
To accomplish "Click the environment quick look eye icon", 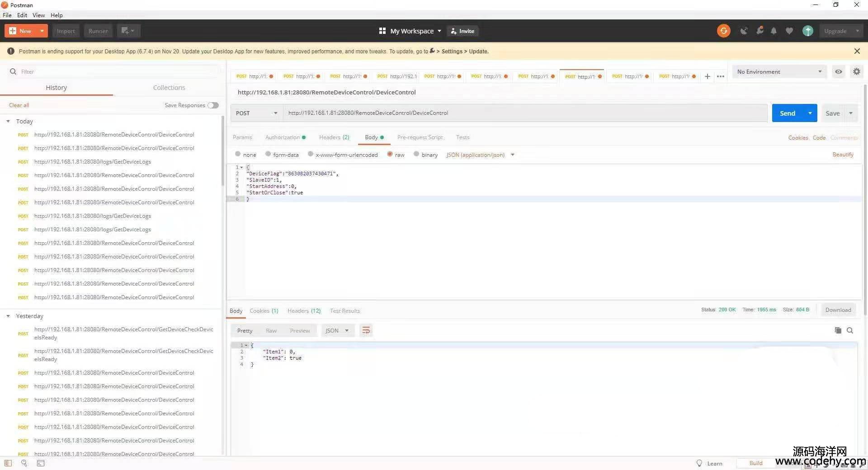I will pyautogui.click(x=839, y=71).
